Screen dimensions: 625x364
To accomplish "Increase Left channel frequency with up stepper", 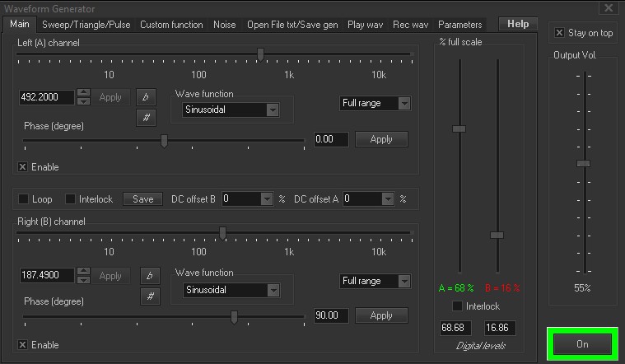I will [83, 92].
